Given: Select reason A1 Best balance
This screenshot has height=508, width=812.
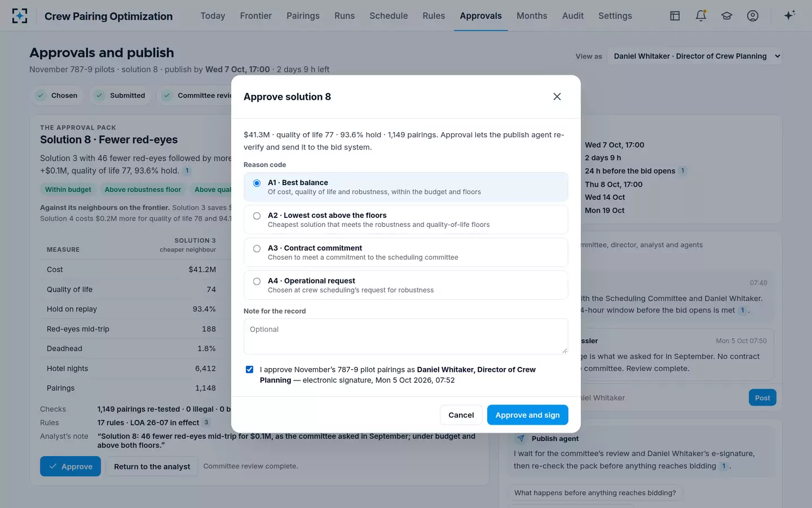Looking at the screenshot, I should click(x=406, y=187).
